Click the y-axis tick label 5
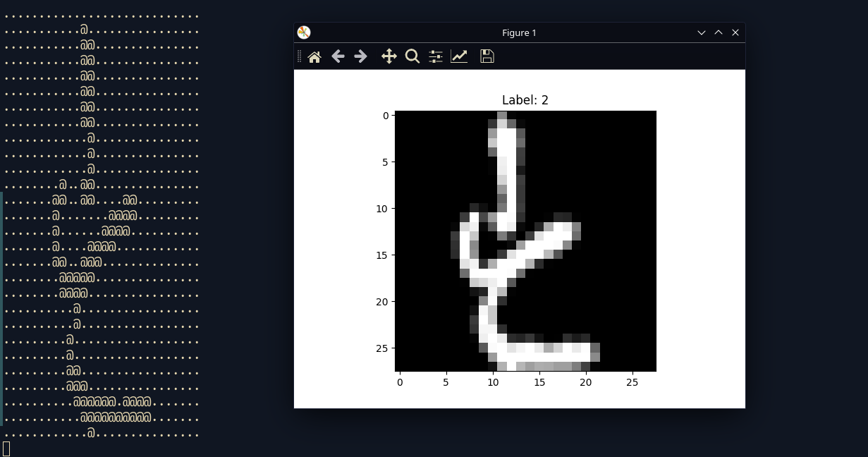This screenshot has width=868, height=457. 386,162
